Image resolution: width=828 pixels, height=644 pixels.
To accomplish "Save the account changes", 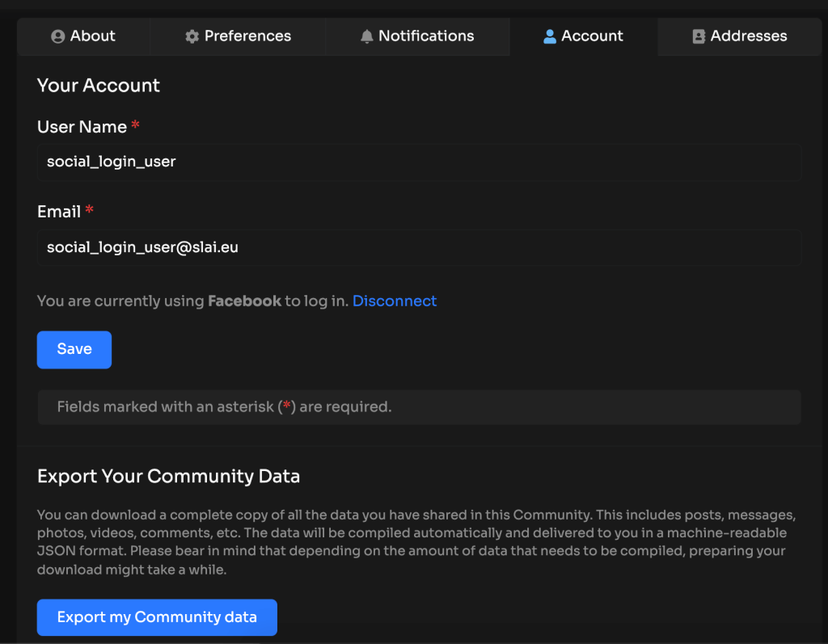I will [x=74, y=349].
